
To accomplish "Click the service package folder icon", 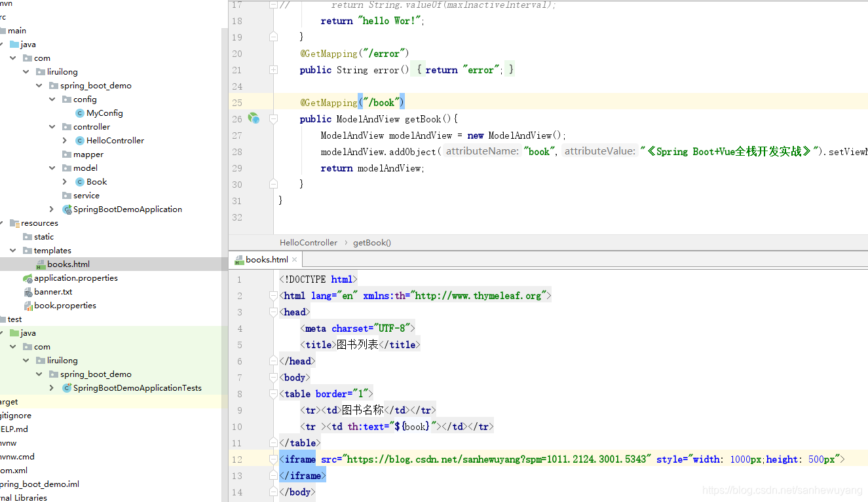I will click(x=67, y=196).
